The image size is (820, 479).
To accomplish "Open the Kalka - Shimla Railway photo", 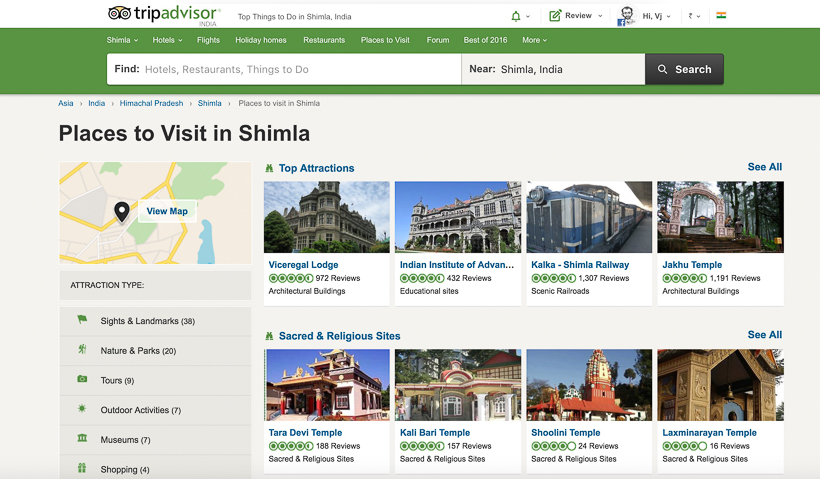I will pyautogui.click(x=589, y=217).
